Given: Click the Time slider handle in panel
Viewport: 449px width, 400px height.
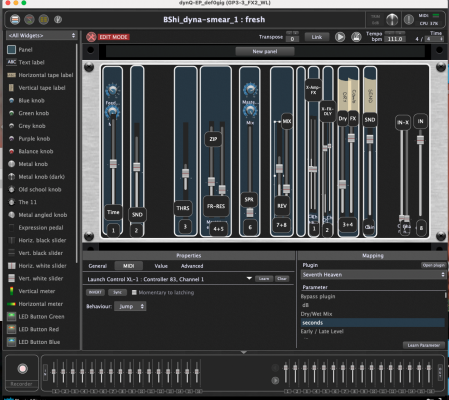Looking at the screenshot, I should (x=113, y=164).
